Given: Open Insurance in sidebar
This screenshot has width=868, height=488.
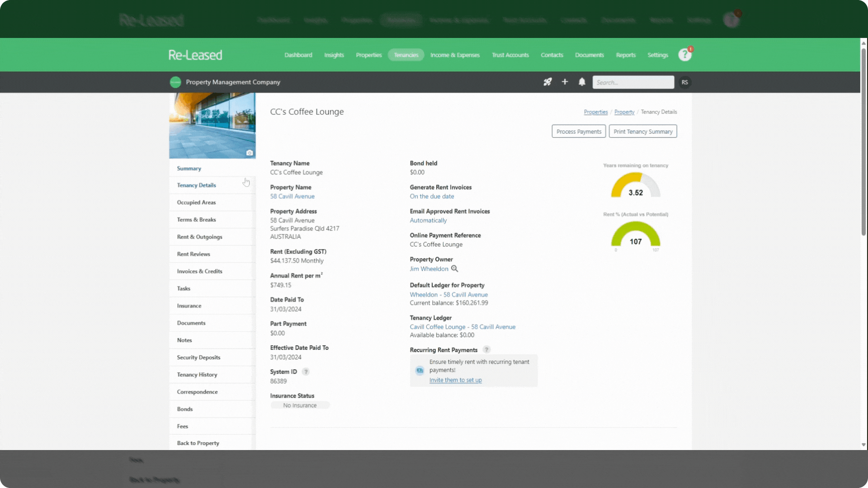Looking at the screenshot, I should point(212,306).
